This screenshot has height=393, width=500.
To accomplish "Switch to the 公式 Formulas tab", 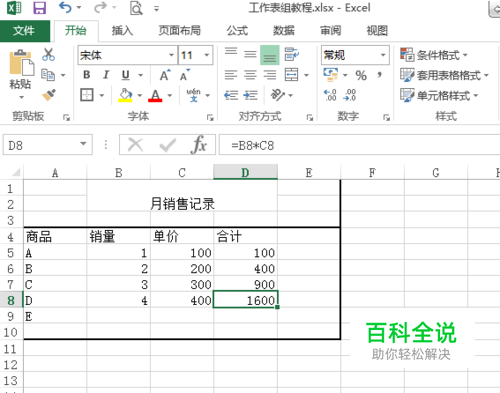I will (x=237, y=31).
